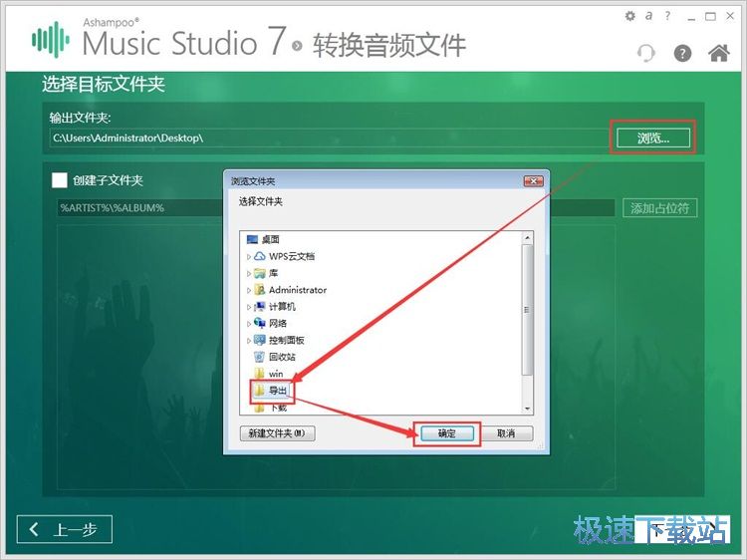Select the desktop (桌面) icon in tree

coord(252,239)
